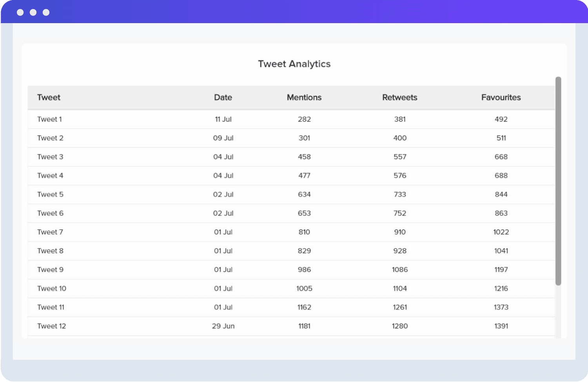This screenshot has width=588, height=382.
Task: Click the favourites value 1391 for Tweet 12
Action: pyautogui.click(x=501, y=326)
